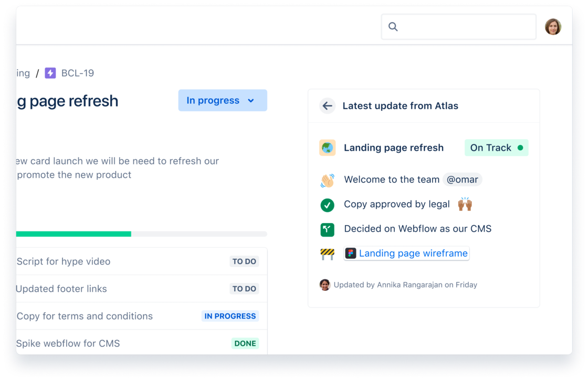588x380 pixels.
Task: Click the DONE status on Spike webflow for CMS
Action: coord(245,343)
